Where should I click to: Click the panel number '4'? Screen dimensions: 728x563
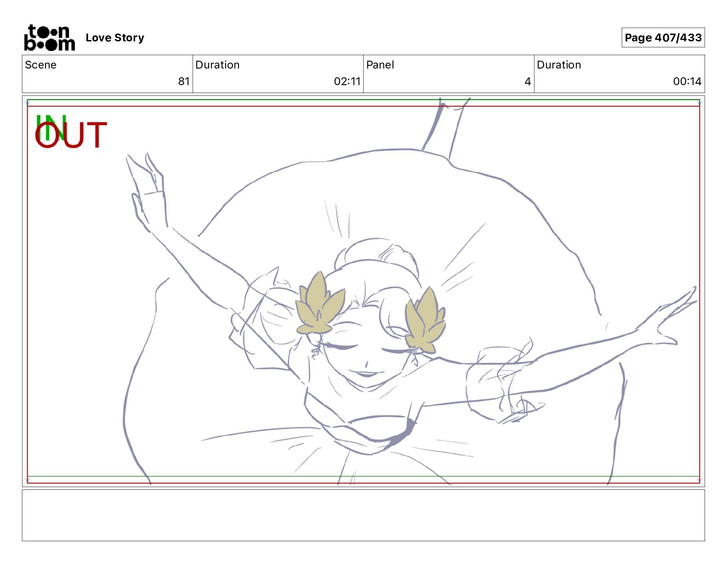coord(528,81)
